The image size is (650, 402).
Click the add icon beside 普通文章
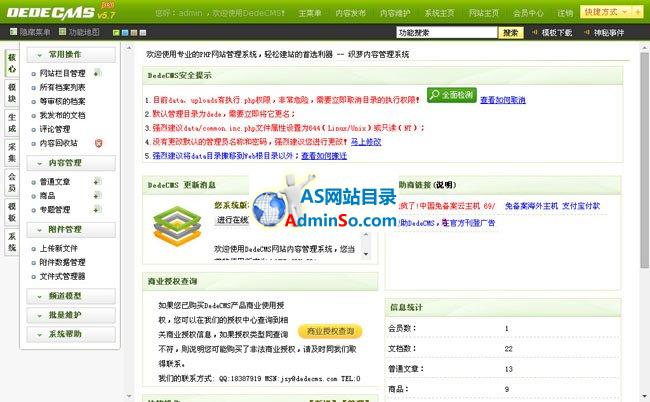tap(97, 182)
